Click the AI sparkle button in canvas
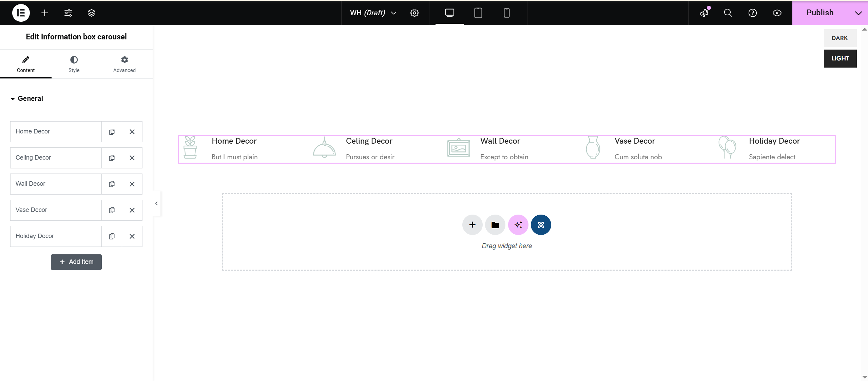 pos(518,224)
